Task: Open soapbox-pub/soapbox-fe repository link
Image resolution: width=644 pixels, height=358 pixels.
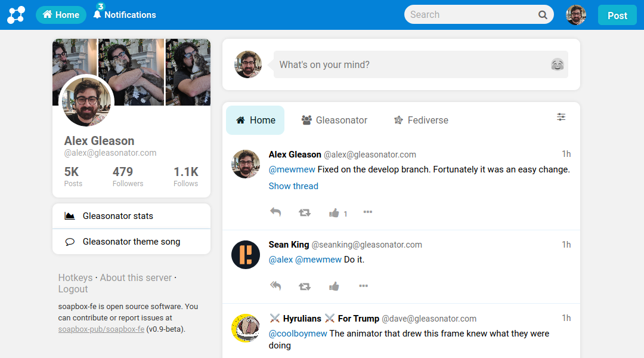Action: pyautogui.click(x=101, y=329)
